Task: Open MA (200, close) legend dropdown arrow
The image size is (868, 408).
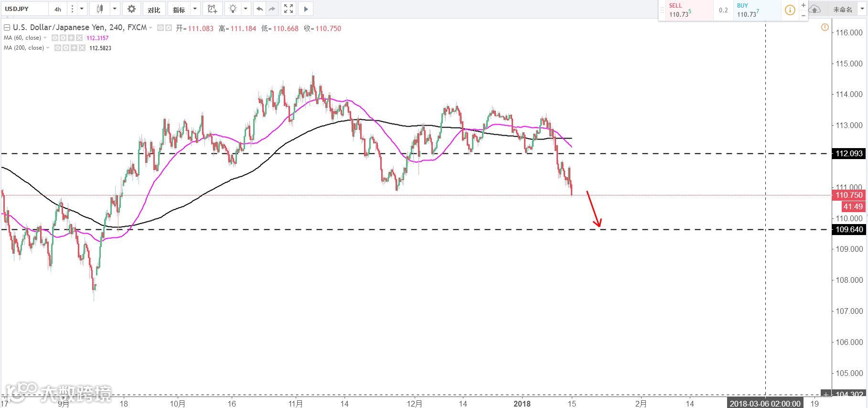Action: click(x=48, y=48)
